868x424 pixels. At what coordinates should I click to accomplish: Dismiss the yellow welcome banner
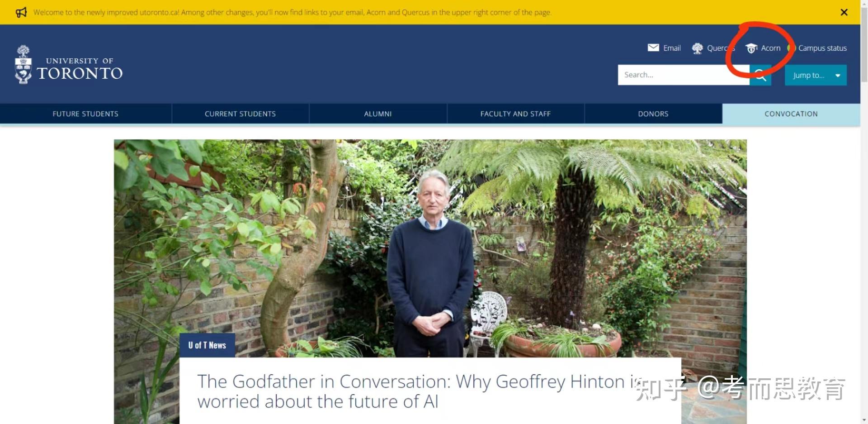[844, 12]
